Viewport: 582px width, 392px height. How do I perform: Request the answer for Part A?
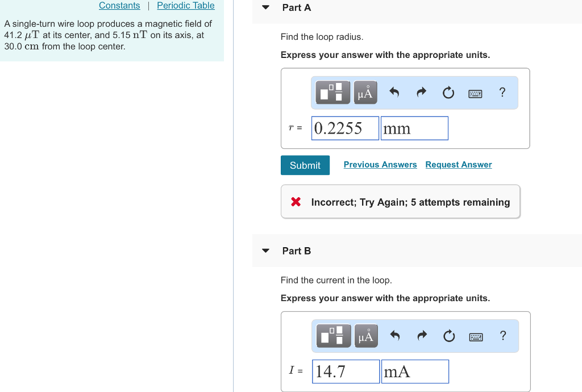click(x=458, y=165)
